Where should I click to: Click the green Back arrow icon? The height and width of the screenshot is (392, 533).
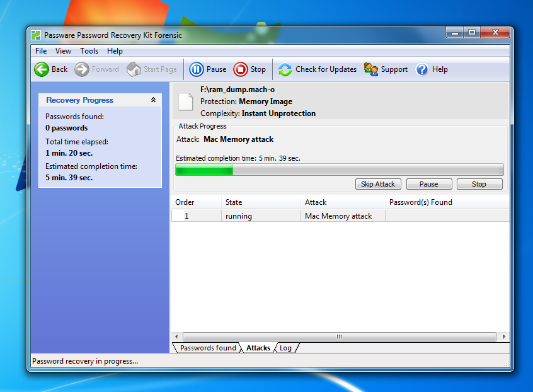42,69
